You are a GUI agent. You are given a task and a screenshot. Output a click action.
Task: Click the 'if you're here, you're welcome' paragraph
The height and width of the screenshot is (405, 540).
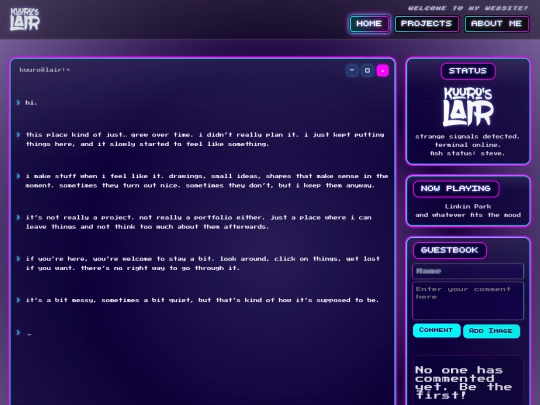point(202,263)
